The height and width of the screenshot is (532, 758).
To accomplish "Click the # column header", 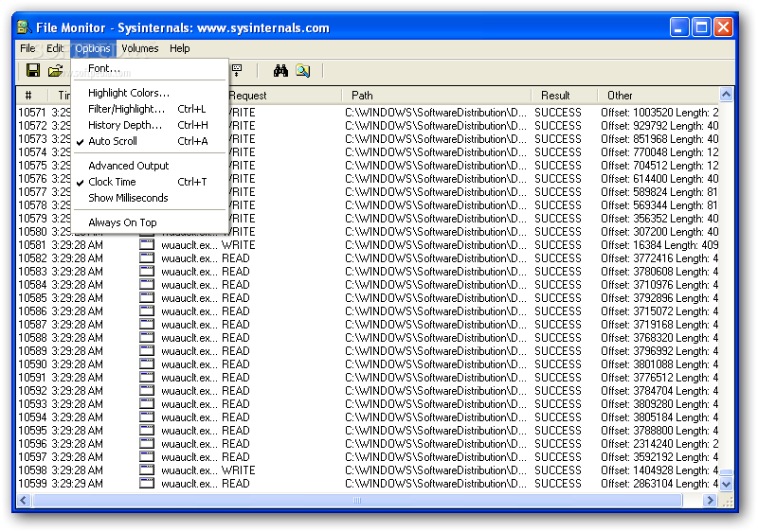I will coord(32,96).
